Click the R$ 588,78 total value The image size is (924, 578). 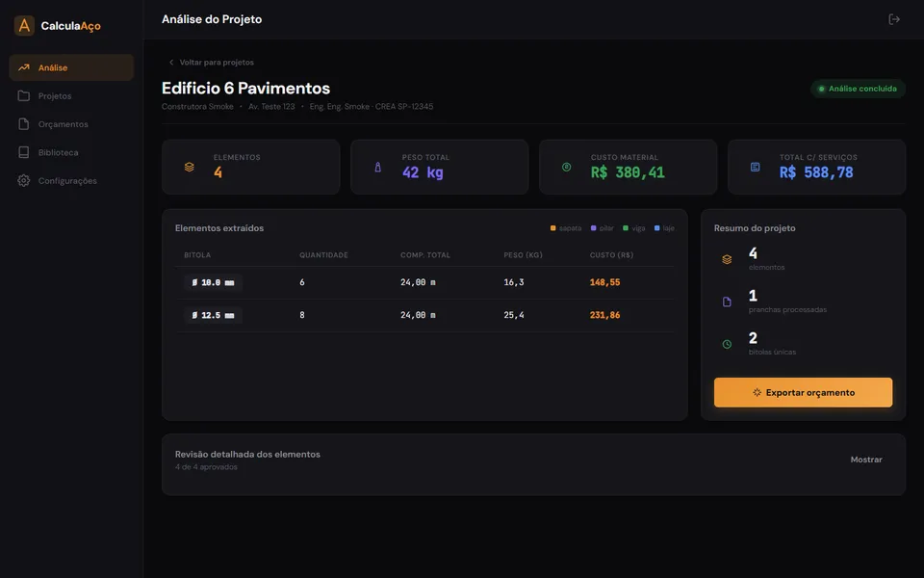tap(816, 172)
